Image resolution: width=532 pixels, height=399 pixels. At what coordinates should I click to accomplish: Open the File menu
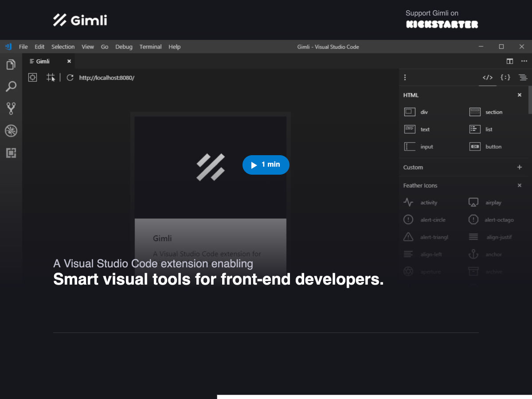pyautogui.click(x=23, y=47)
